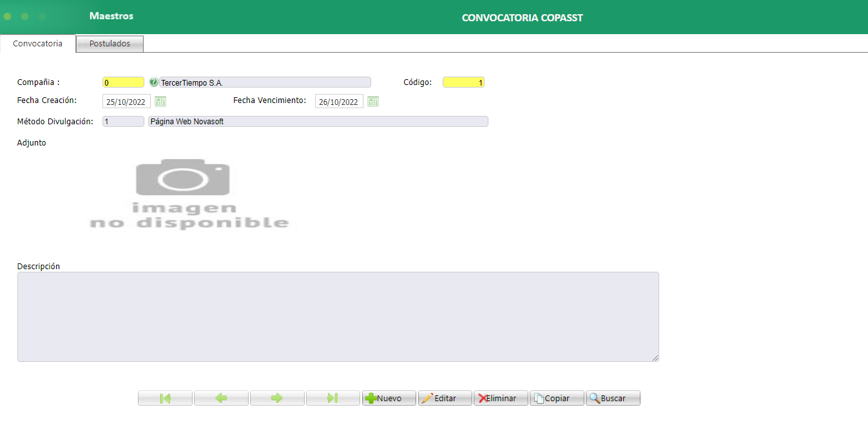Click the Editar button

click(x=445, y=398)
